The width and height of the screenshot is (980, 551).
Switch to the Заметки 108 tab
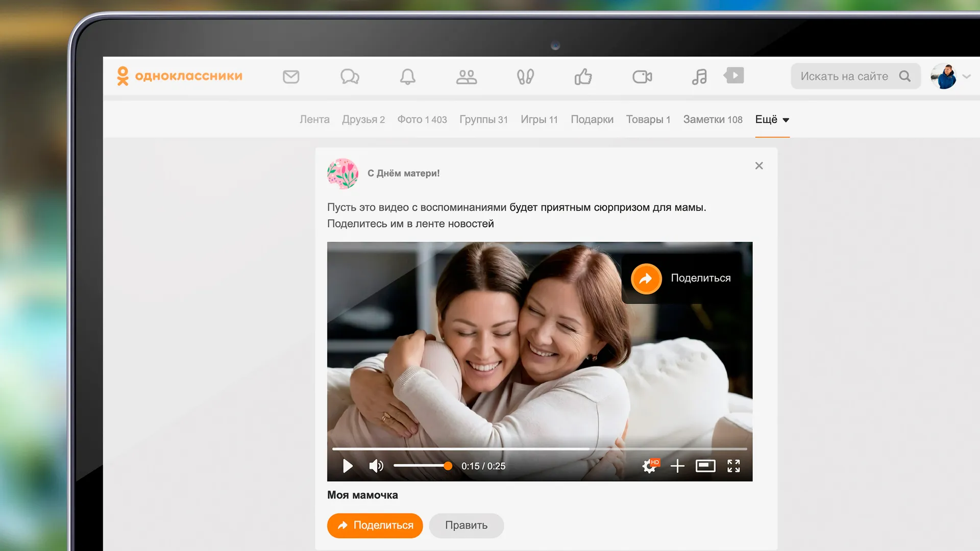[713, 119]
